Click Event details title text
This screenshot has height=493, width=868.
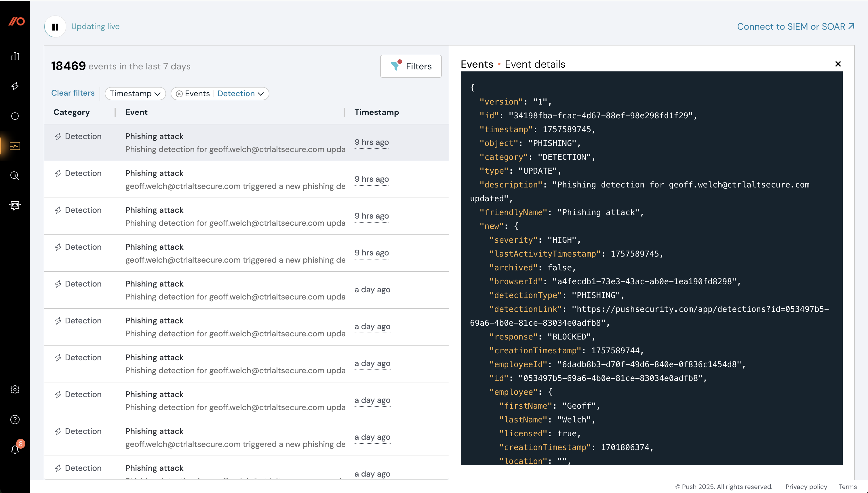535,64
